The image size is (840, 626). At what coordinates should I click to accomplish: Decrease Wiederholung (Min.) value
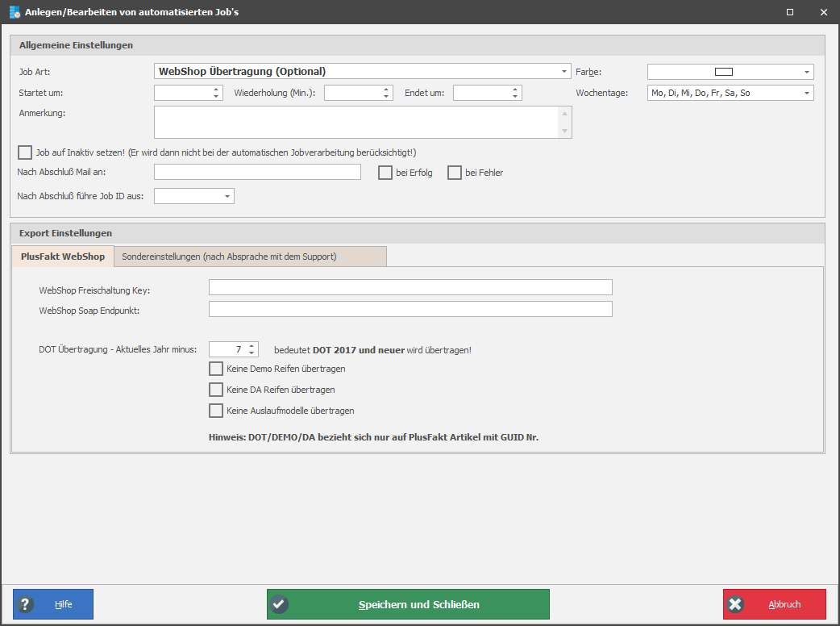[385, 97]
